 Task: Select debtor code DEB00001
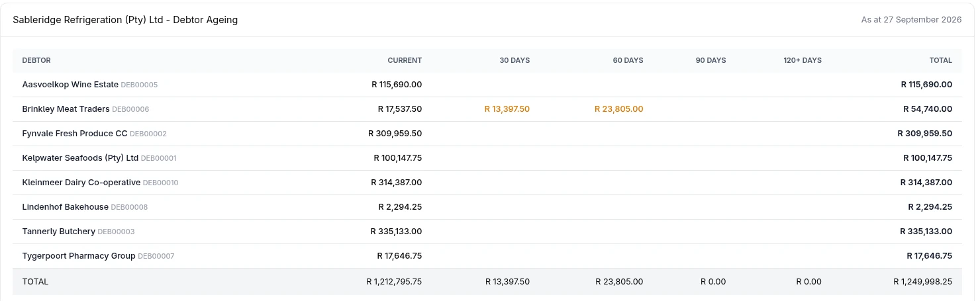pos(159,159)
